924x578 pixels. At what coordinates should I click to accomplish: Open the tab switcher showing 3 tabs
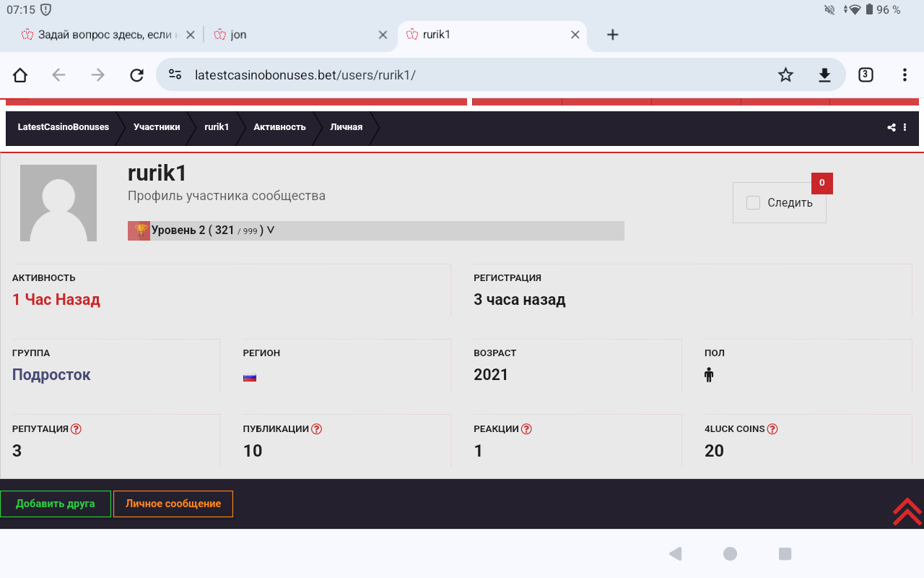click(866, 75)
